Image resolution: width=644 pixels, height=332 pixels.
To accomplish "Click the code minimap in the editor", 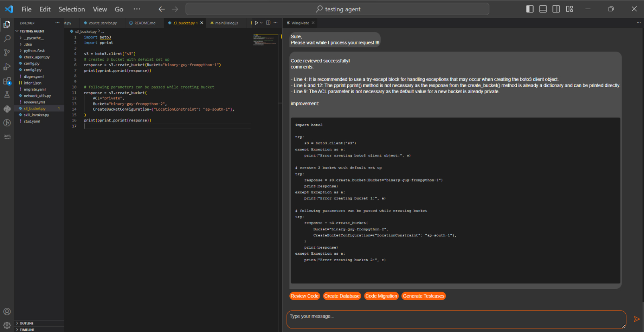I will pos(266,40).
